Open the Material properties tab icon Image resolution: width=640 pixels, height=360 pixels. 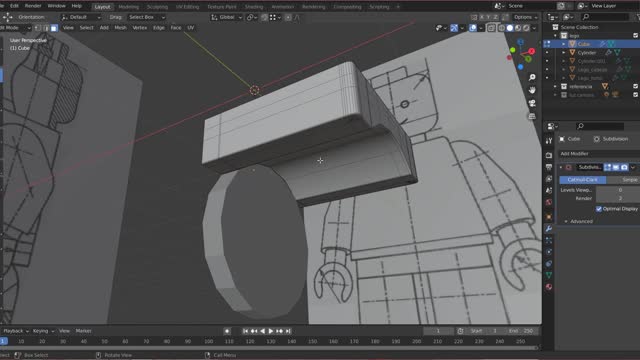(x=549, y=287)
